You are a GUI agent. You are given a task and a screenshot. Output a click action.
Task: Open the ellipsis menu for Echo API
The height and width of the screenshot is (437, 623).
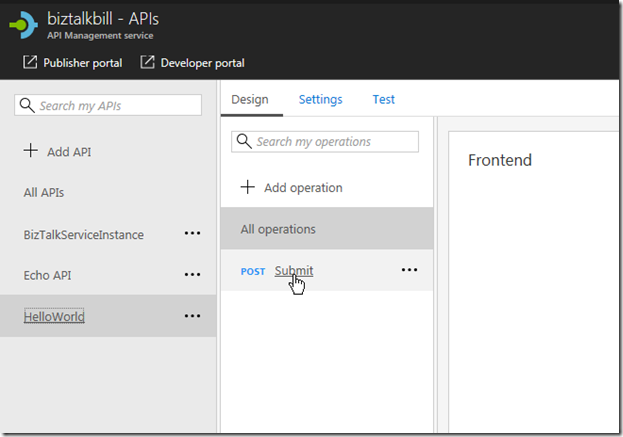click(x=192, y=275)
